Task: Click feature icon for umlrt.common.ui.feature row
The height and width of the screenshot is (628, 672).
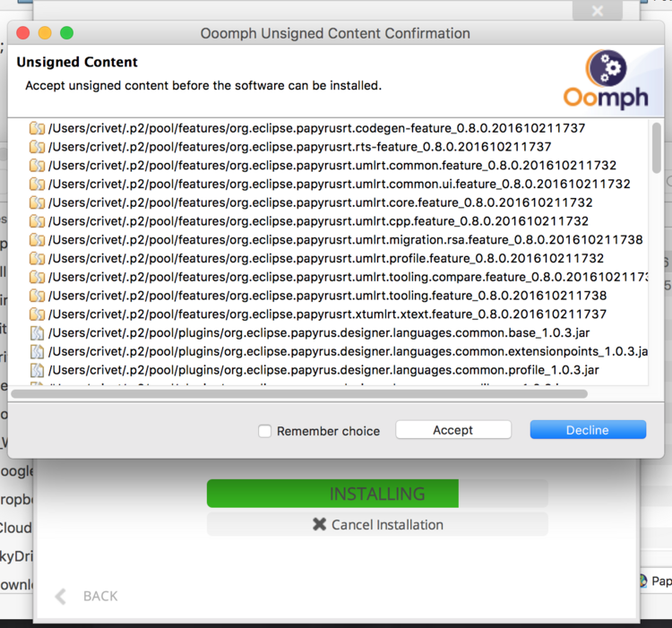Action: point(38,185)
